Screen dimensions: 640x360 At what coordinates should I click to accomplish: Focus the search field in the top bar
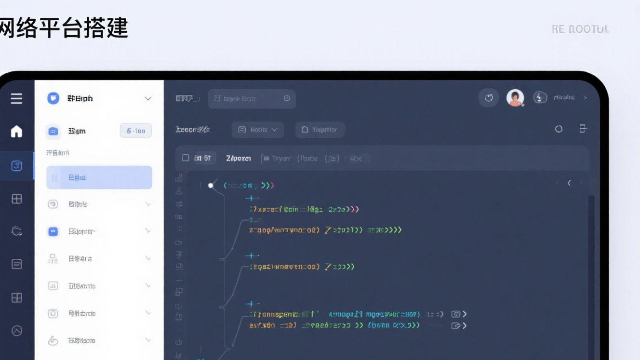(252, 98)
